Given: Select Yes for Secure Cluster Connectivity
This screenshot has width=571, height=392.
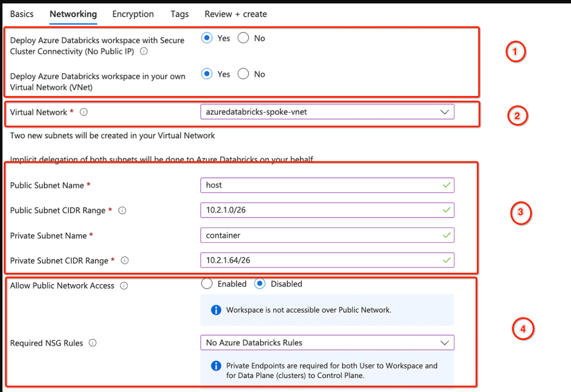Looking at the screenshot, I should tap(207, 38).
